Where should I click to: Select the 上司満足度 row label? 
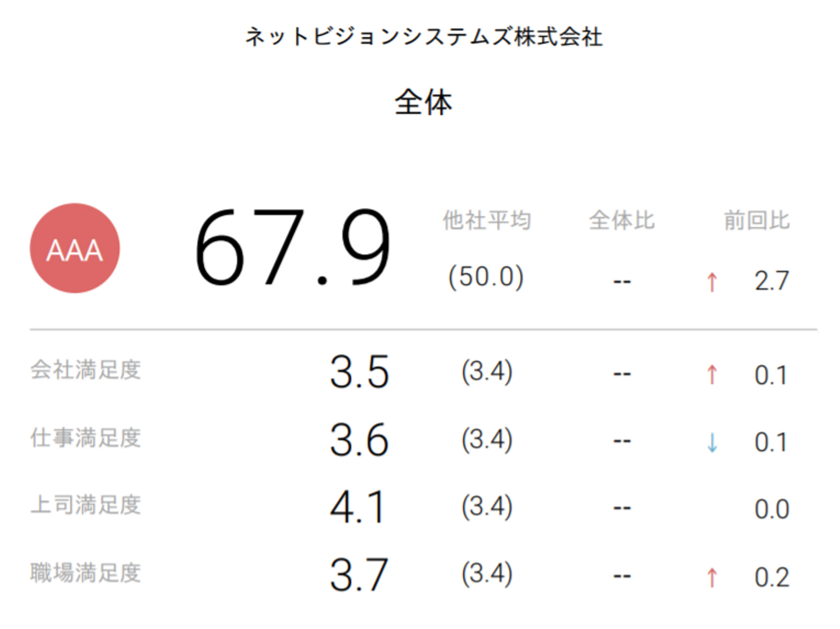pyautogui.click(x=86, y=505)
